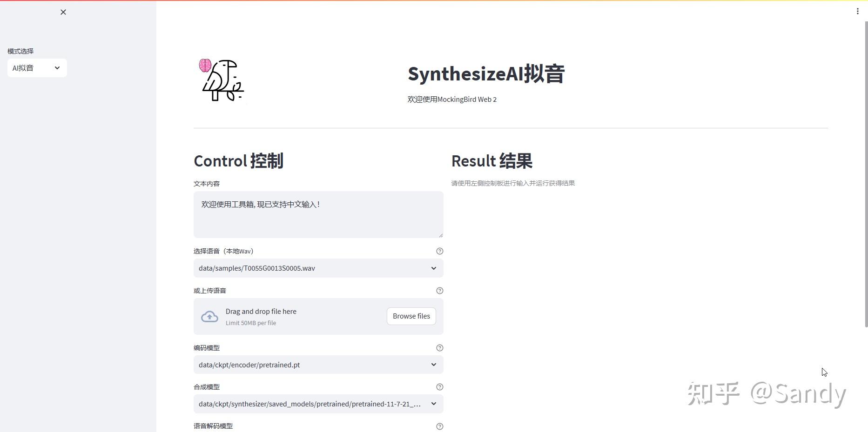Click the Result 结果 section heading

click(491, 161)
